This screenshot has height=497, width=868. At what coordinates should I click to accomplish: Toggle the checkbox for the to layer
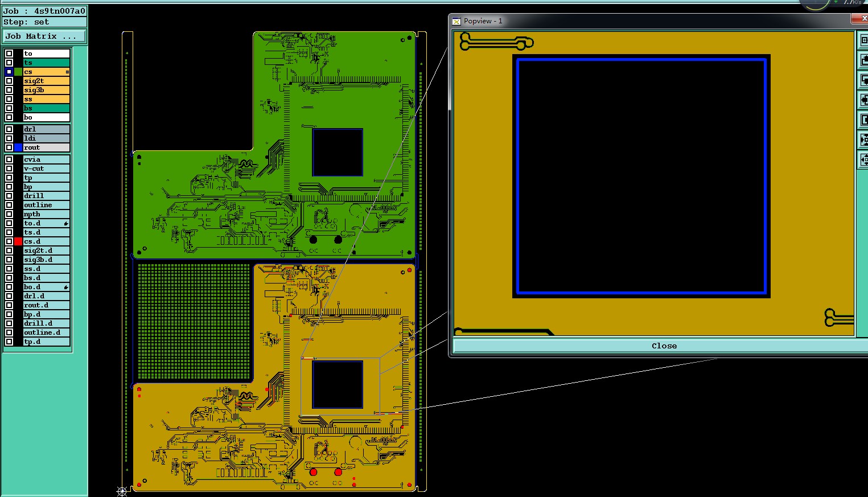9,54
